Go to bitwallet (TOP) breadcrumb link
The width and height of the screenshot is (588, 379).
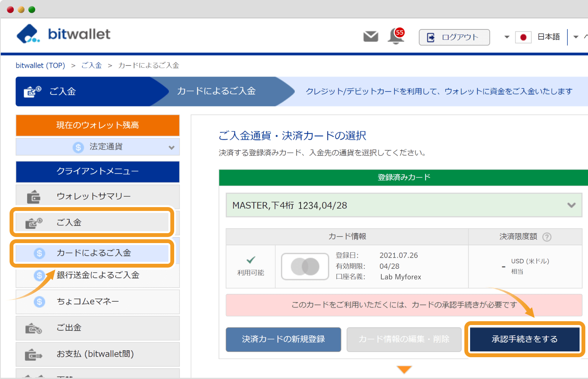coord(40,65)
